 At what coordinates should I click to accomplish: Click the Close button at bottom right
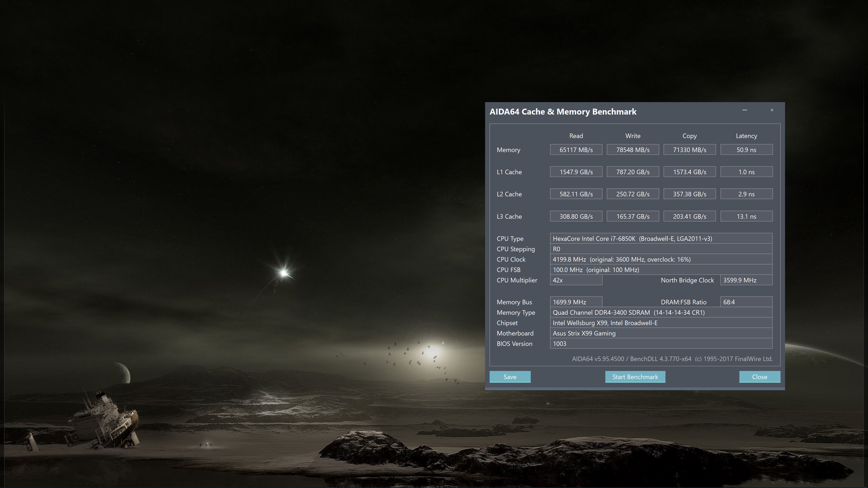pos(759,377)
